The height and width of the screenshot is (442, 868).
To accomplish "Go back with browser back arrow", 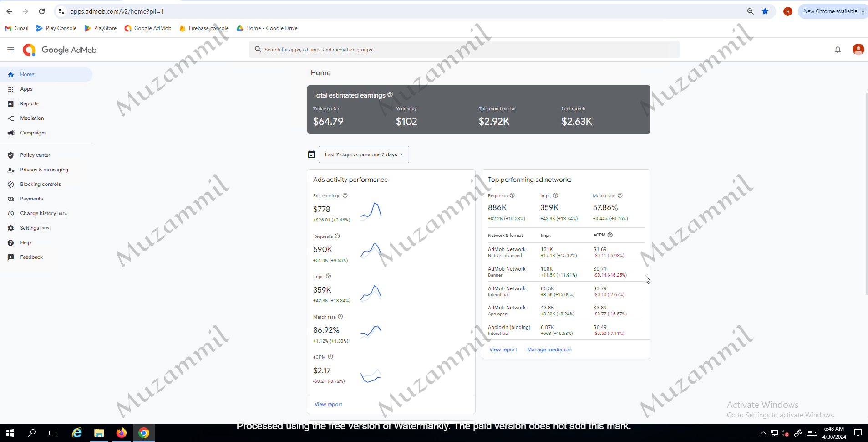I will [9, 11].
